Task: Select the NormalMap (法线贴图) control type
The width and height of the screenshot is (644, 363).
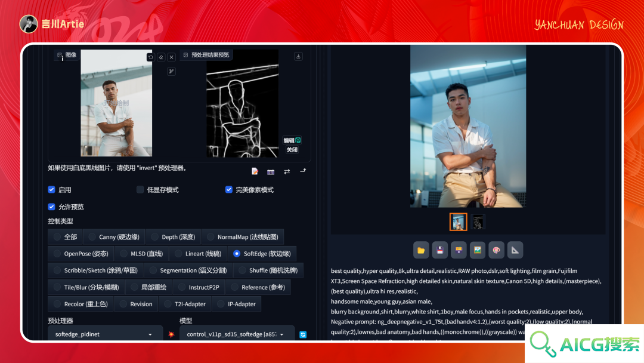Action: click(x=243, y=237)
